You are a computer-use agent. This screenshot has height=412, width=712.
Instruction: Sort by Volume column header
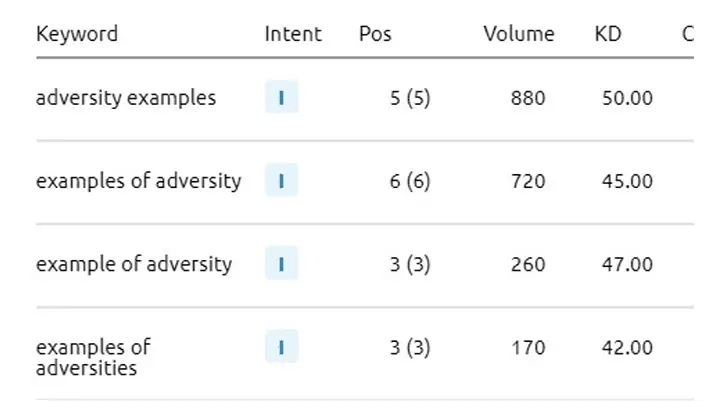(518, 34)
